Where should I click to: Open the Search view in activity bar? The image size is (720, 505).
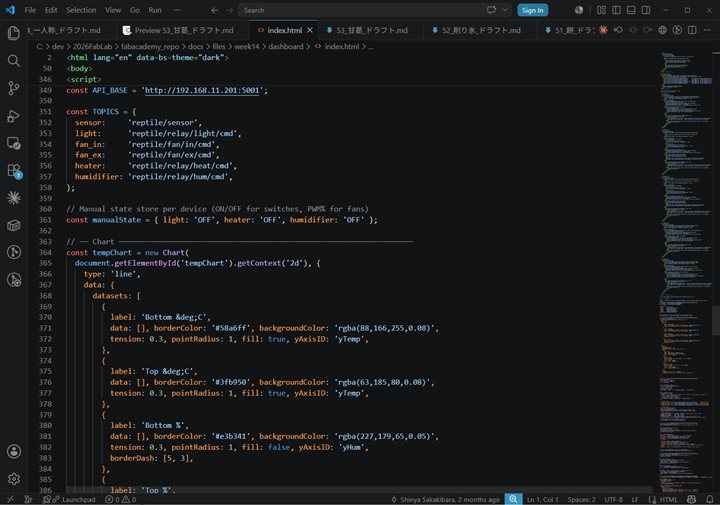pyautogui.click(x=14, y=61)
